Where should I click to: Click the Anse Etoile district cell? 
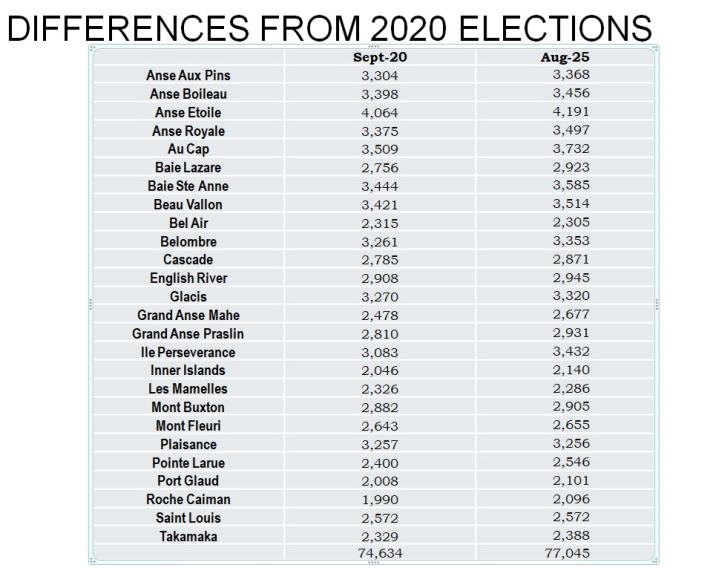click(188, 112)
